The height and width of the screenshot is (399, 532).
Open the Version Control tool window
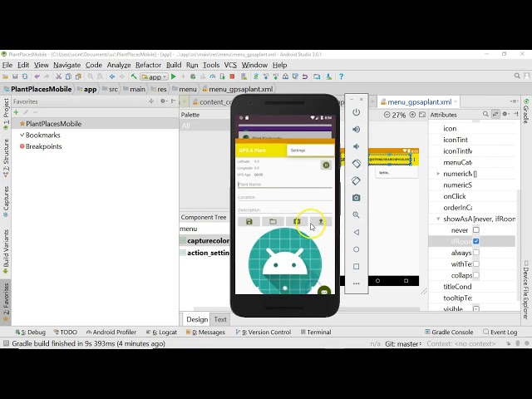tap(263, 332)
